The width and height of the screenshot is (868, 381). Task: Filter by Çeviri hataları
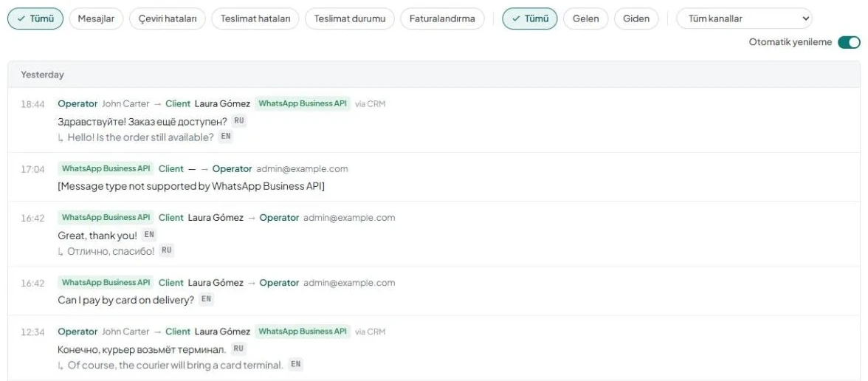(x=167, y=19)
